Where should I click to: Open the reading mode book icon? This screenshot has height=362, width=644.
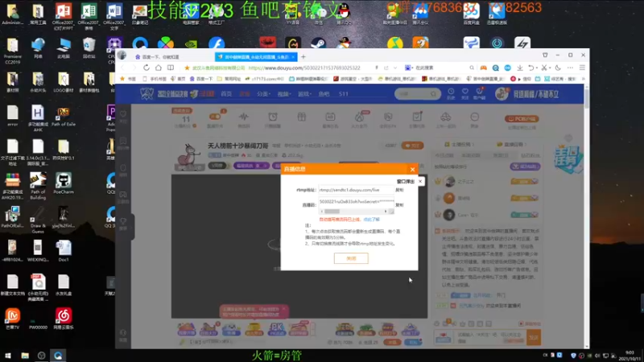coord(171,68)
